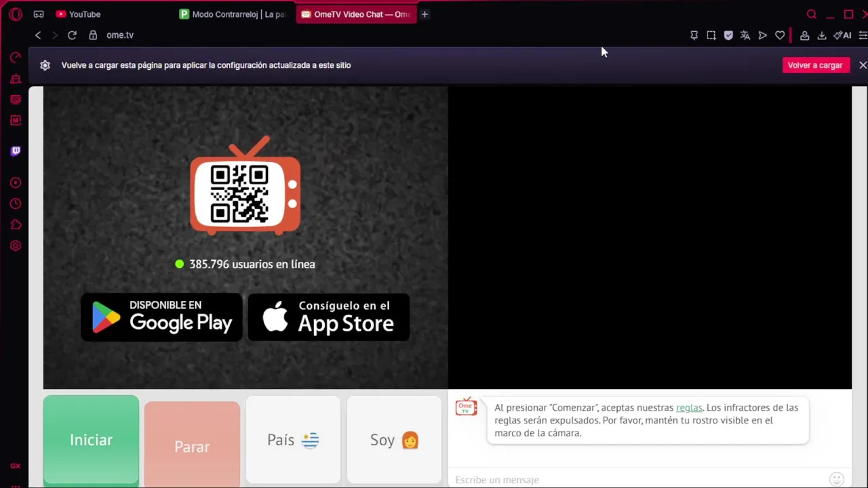868x488 pixels.
Task: Click the Escribe un mensaje field
Action: 637,480
